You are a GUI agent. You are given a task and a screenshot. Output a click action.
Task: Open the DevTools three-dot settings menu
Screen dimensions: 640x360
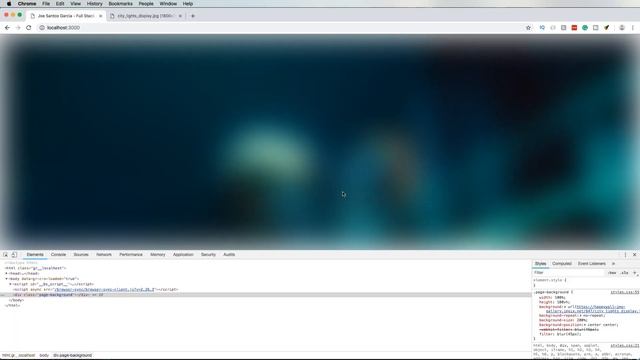625,254
